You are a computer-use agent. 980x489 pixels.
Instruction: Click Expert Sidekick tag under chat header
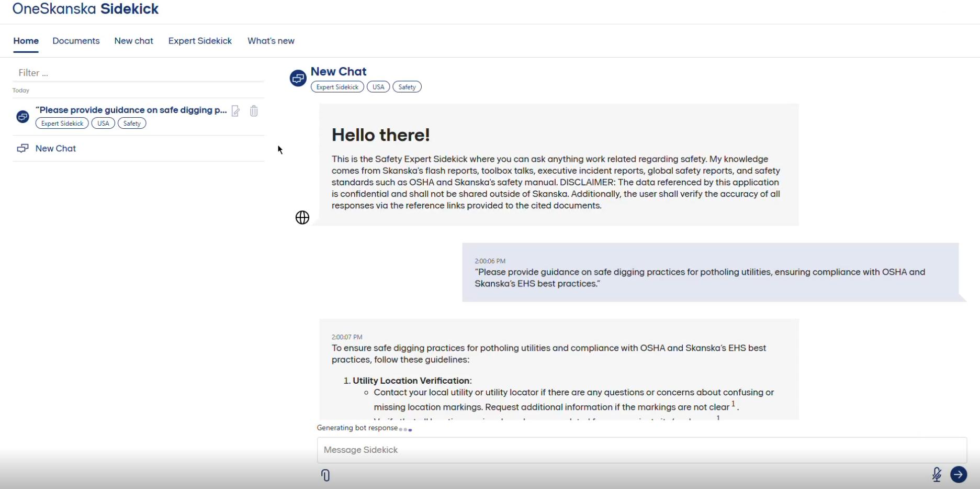click(x=337, y=87)
